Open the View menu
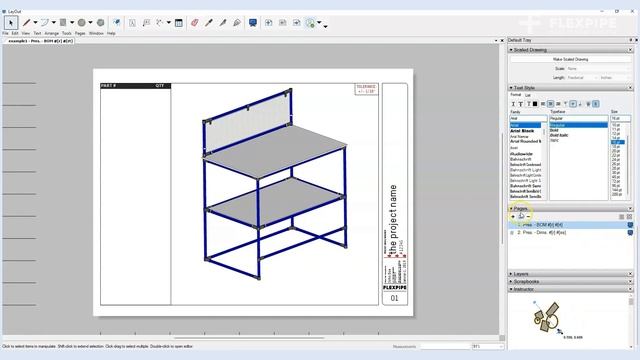This screenshot has width=640, height=360. (x=26, y=33)
